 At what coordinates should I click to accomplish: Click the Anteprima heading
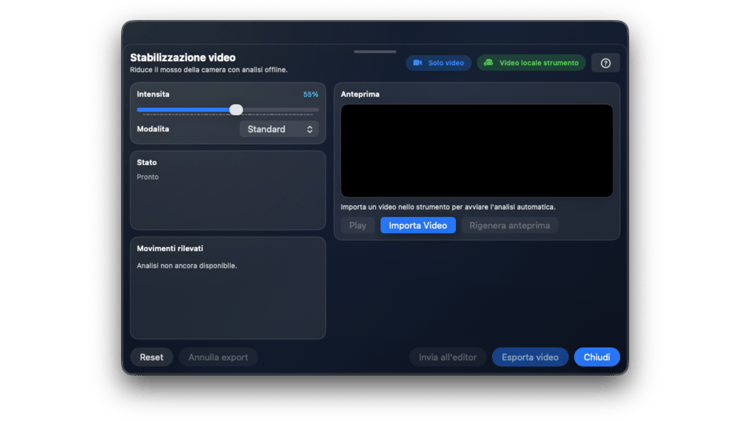tap(360, 94)
